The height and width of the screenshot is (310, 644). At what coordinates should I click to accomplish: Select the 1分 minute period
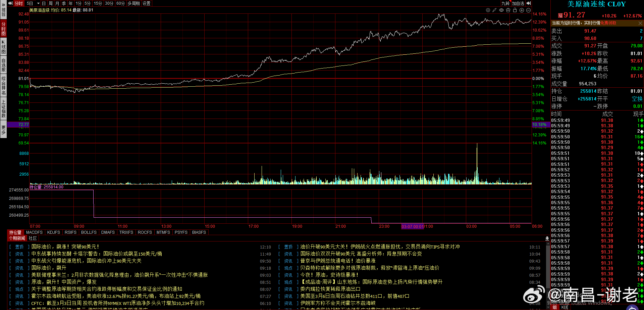(x=78, y=3)
